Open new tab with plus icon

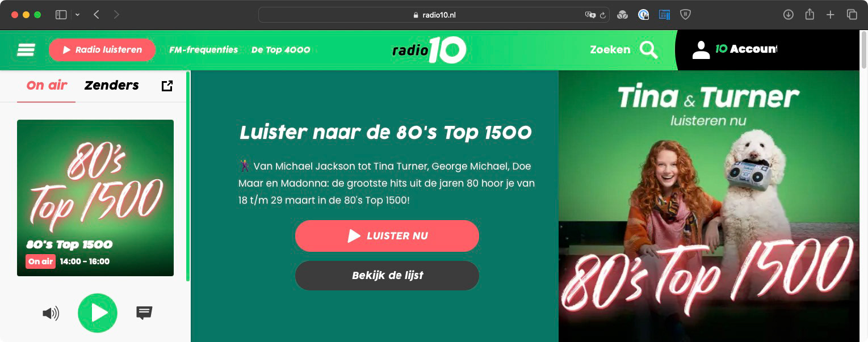click(x=830, y=15)
